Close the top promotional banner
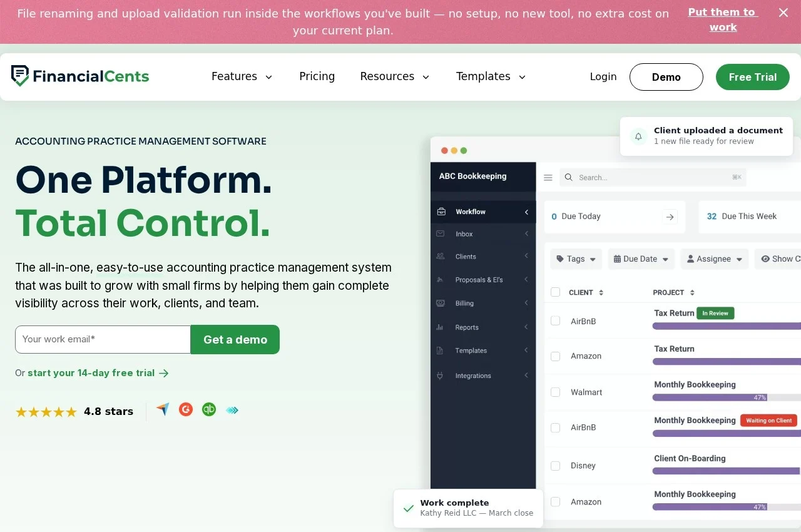801x532 pixels. [783, 13]
